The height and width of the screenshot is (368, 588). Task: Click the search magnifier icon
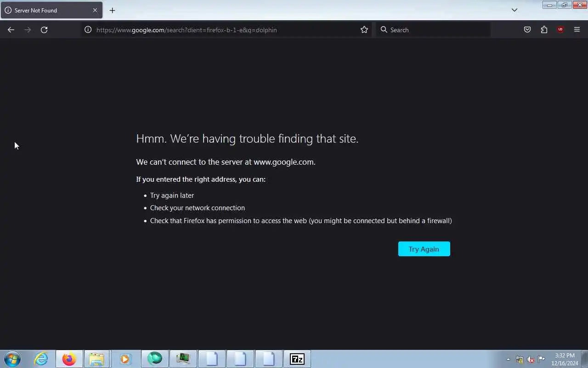tap(384, 30)
